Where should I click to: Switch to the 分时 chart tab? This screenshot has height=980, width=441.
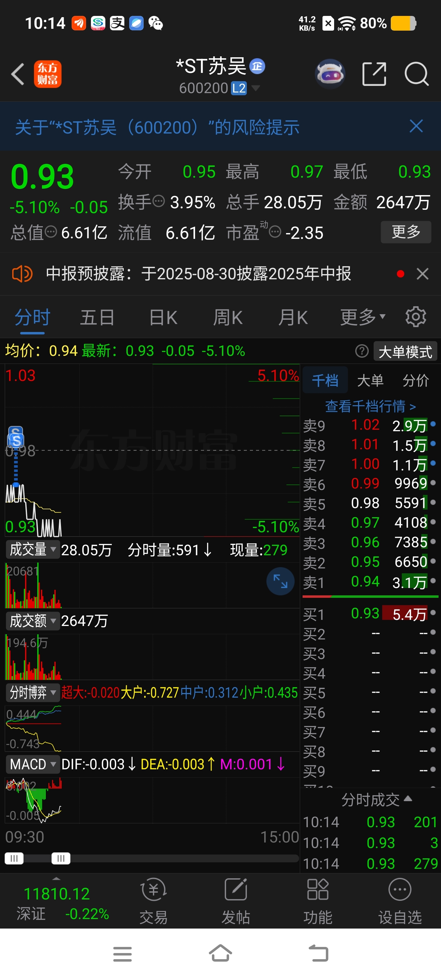tap(32, 317)
